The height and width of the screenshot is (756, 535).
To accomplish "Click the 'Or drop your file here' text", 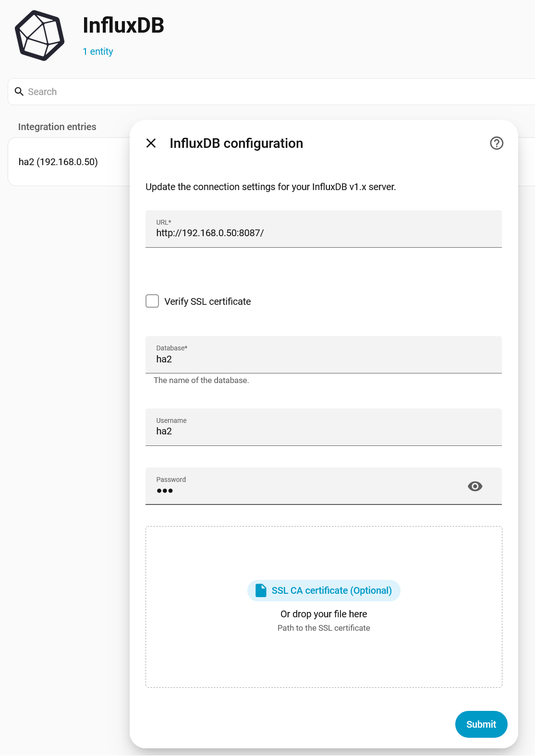I will click(x=324, y=614).
